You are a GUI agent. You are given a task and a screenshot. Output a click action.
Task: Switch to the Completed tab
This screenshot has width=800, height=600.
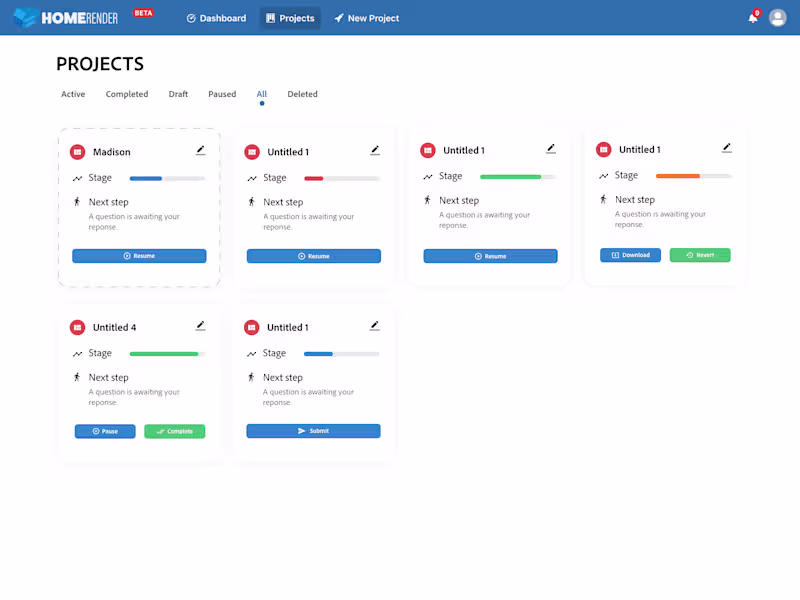click(127, 94)
